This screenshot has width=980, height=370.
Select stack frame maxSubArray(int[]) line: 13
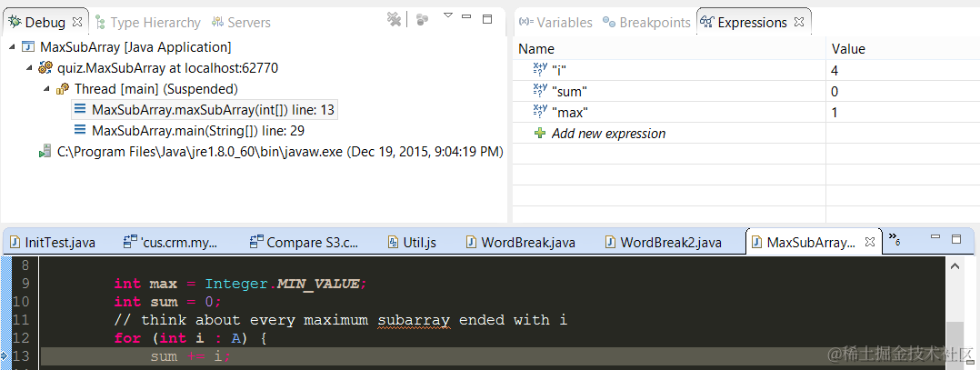tap(213, 111)
